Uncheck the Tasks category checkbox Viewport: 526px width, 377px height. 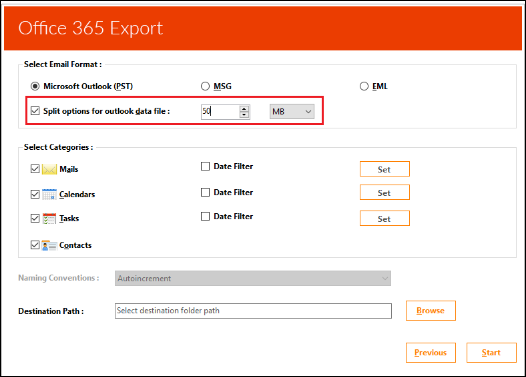(x=35, y=218)
